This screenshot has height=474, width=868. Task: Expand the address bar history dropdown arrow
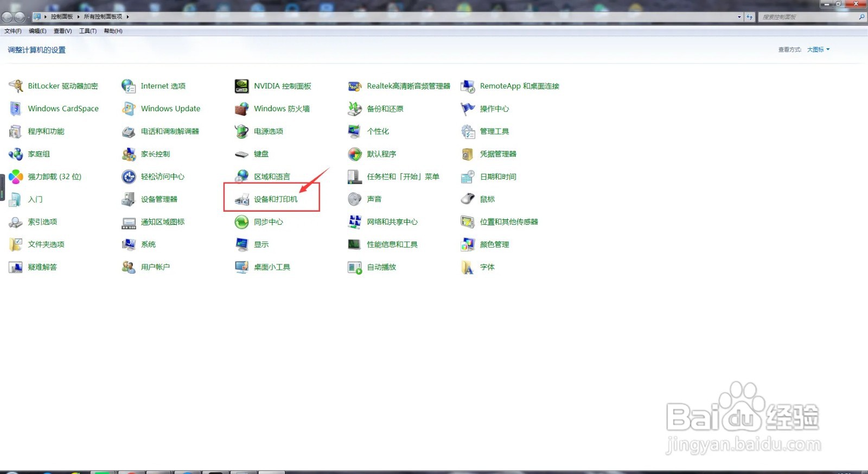pyautogui.click(x=739, y=17)
